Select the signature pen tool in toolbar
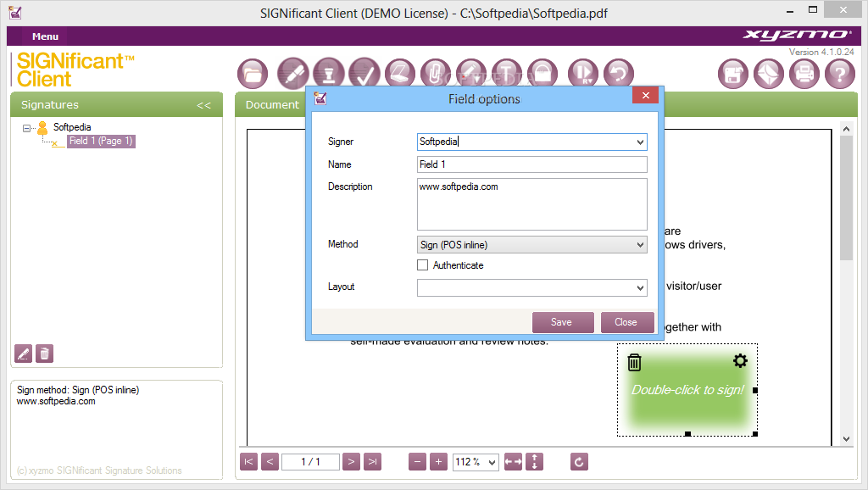The image size is (868, 490). pos(292,73)
